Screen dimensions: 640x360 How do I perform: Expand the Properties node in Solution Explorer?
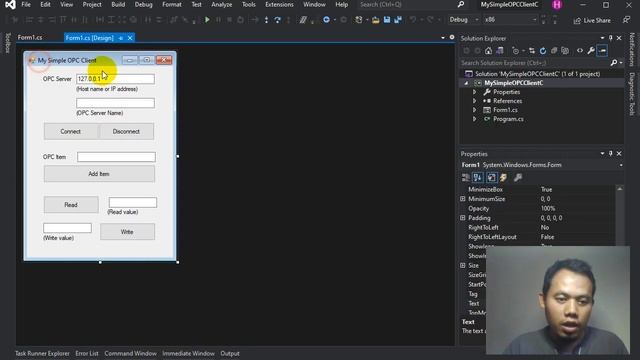pyautogui.click(x=474, y=92)
